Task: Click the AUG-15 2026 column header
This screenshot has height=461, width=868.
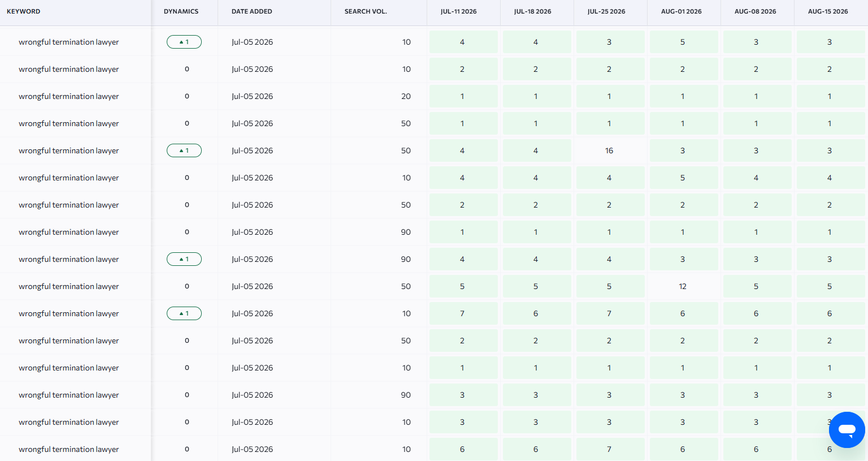Action: click(828, 11)
